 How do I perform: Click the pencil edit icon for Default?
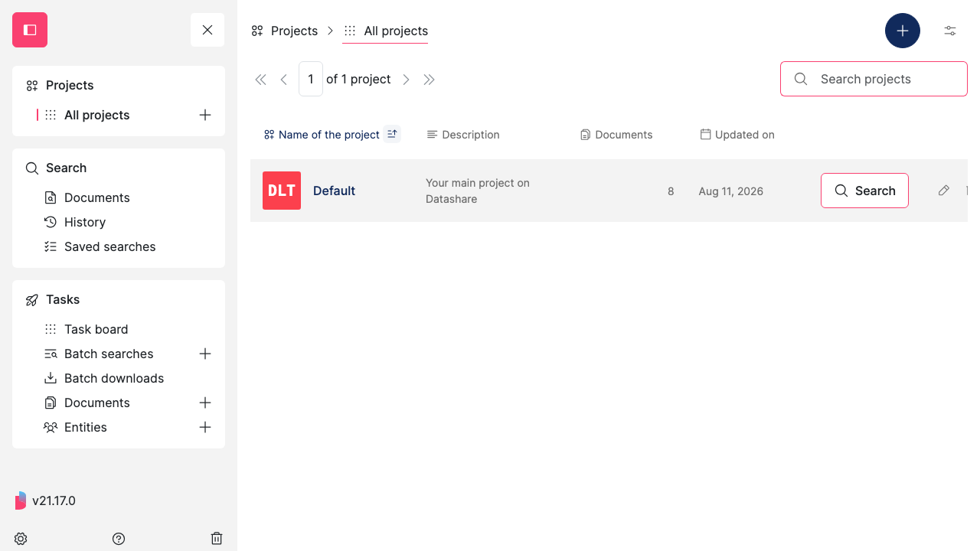click(944, 191)
